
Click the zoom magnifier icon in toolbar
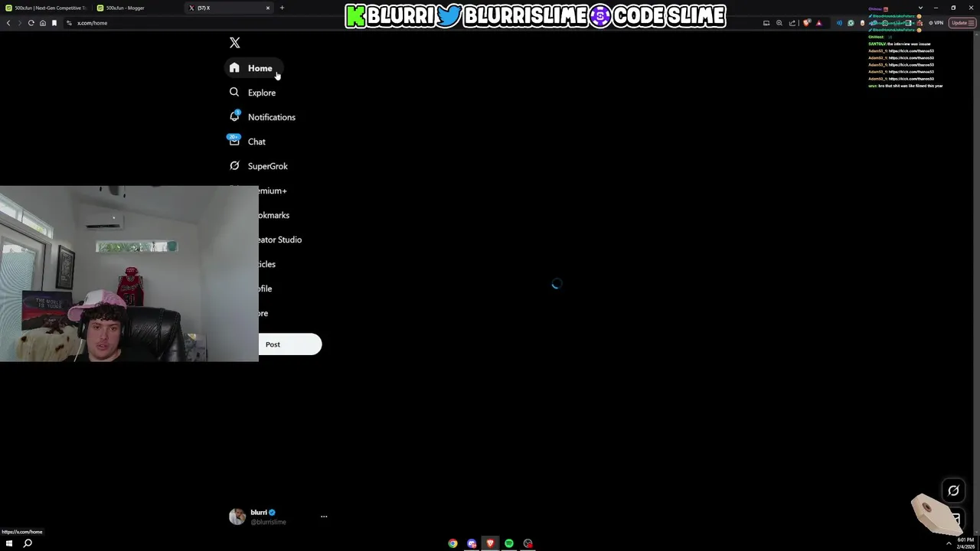779,23
